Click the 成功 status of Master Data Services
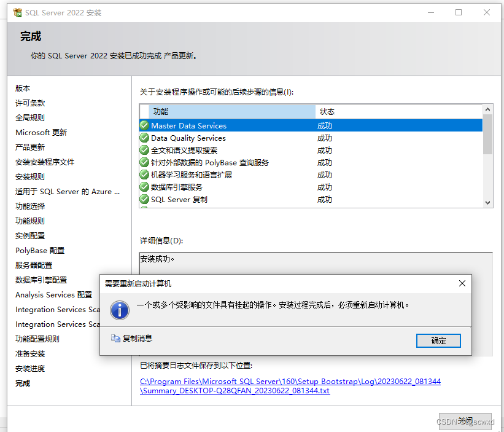Image resolution: width=504 pixels, height=432 pixels. [325, 126]
